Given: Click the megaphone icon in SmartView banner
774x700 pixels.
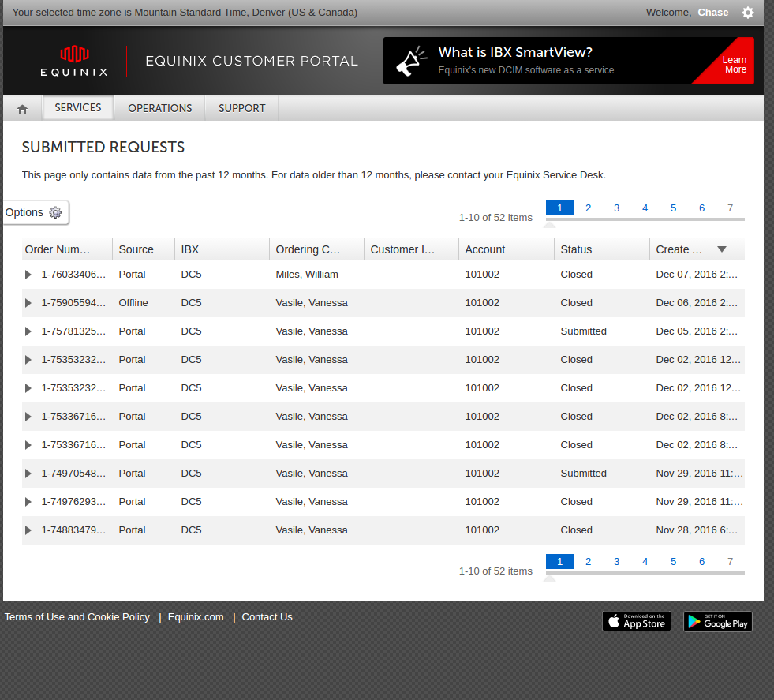Looking at the screenshot, I should 410,61.
